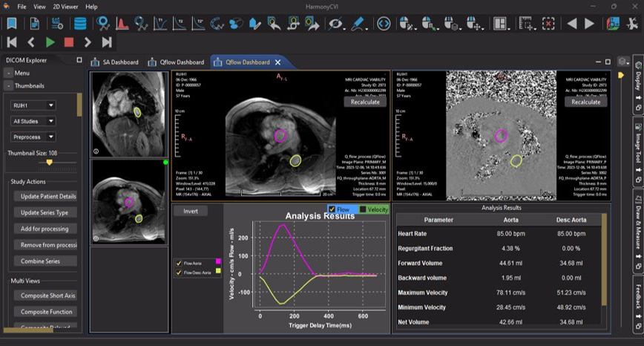Click the blue bookmark toolbar icon
The width and height of the screenshot is (644, 346).
point(12,23)
